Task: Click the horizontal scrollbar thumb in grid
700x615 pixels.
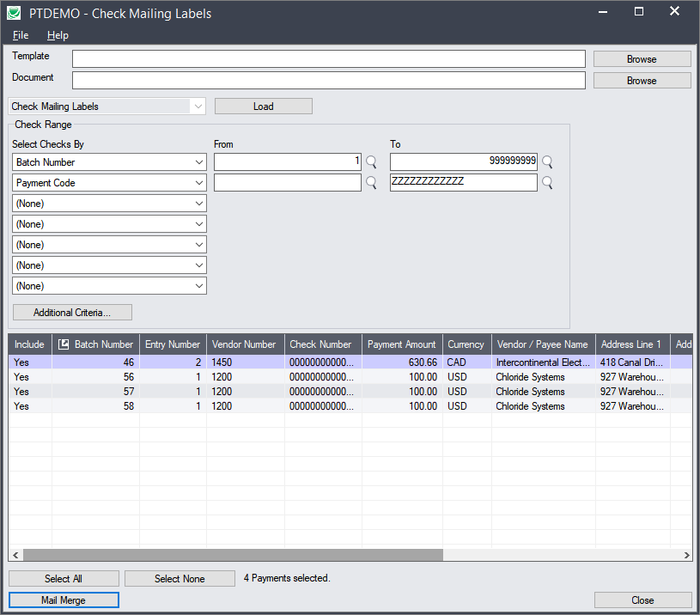Action: [233, 555]
